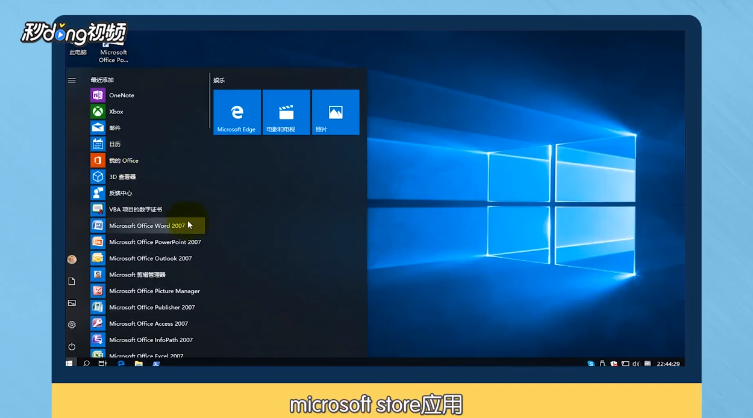Open Microsoft Office Picture Manager
The image size is (753, 418).
point(147,291)
